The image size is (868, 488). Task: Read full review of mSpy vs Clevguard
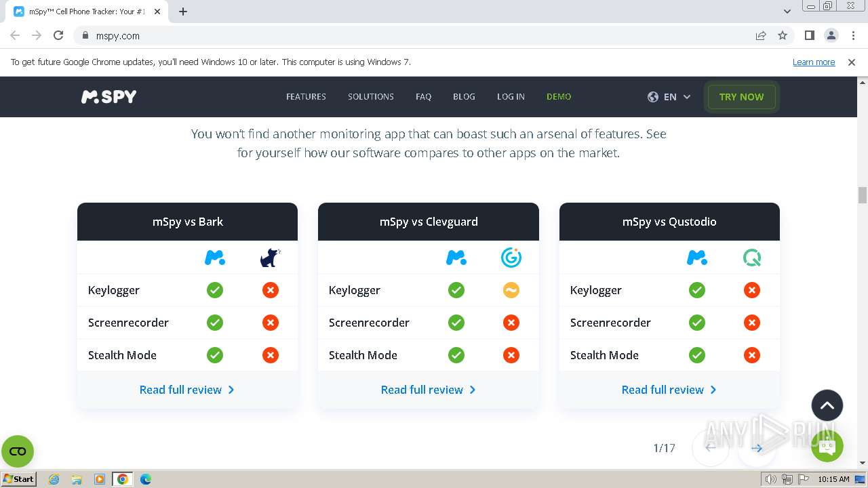(429, 390)
